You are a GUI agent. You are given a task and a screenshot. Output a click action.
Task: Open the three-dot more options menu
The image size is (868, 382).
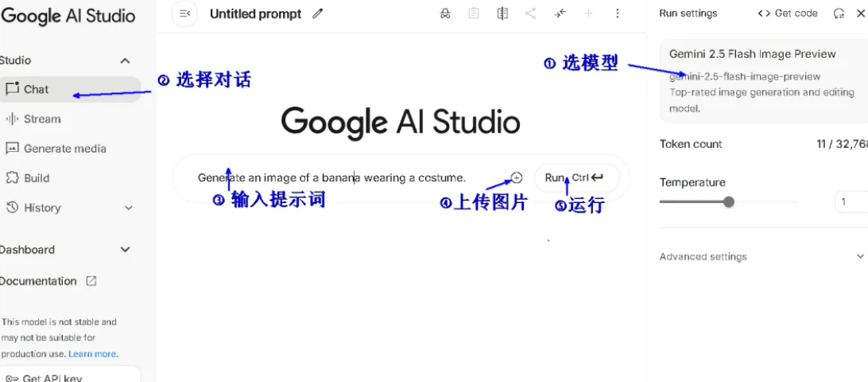click(x=618, y=14)
